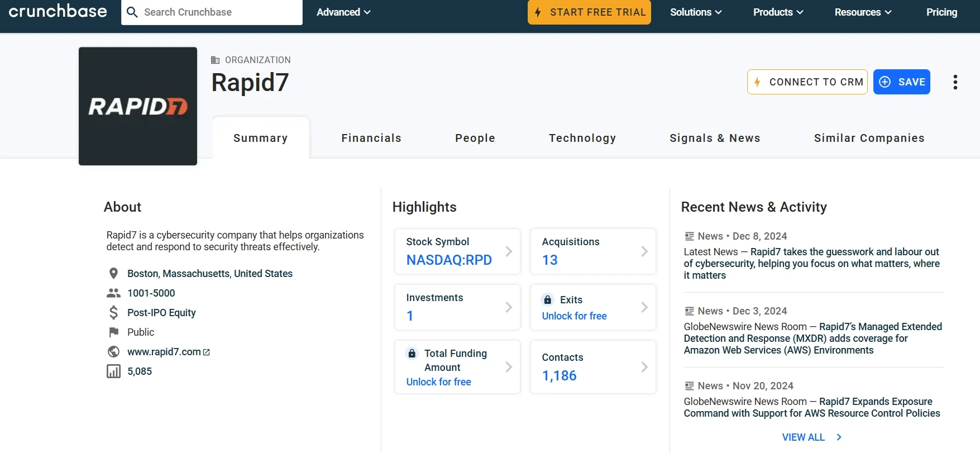Click the Search Crunchbase input field
Viewport: 980px width, 453px height.
coord(212,12)
